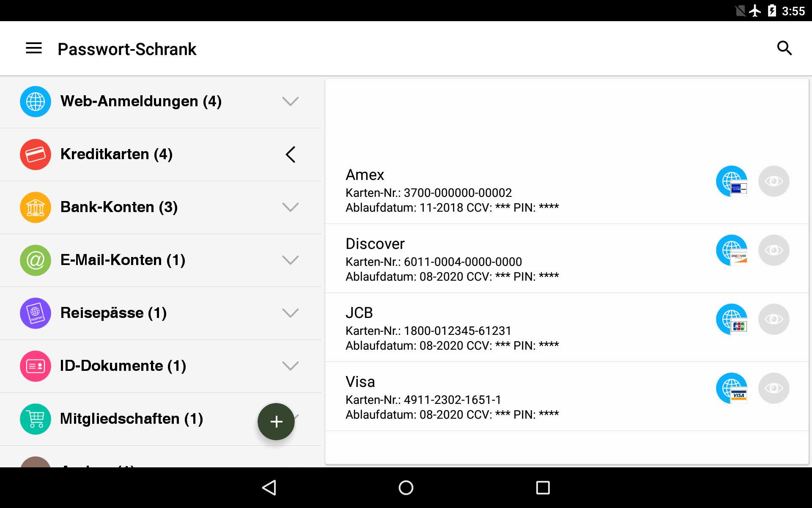Expand the E-Mail-Konten chevron

[291, 260]
